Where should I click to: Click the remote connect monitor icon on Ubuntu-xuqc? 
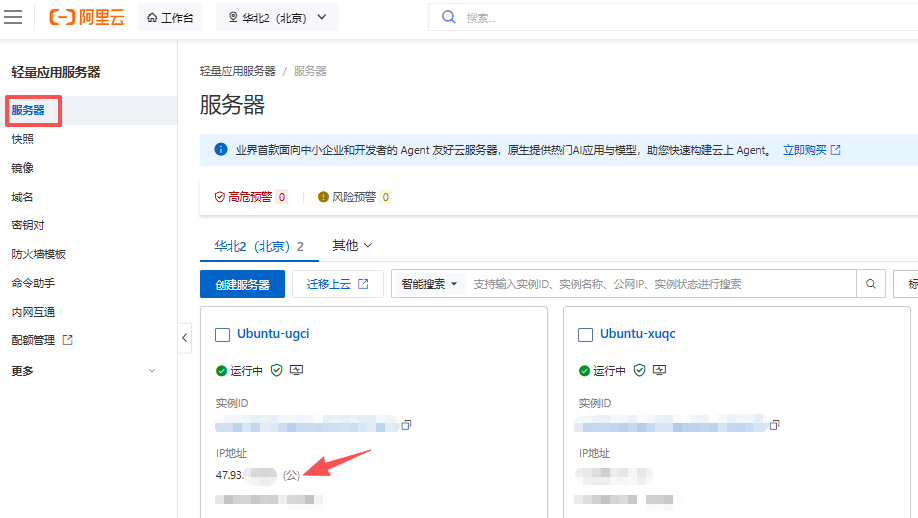pyautogui.click(x=659, y=370)
